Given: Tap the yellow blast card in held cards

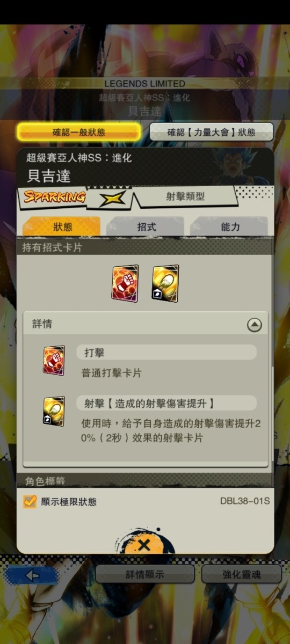Looking at the screenshot, I should point(165,283).
